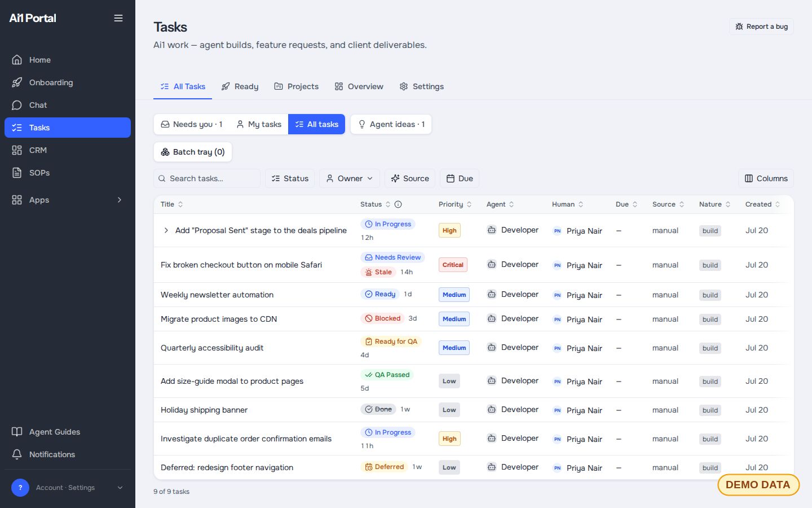Expand the "Proposal Sent" task row
This screenshot has width=812, height=508.
pos(166,230)
